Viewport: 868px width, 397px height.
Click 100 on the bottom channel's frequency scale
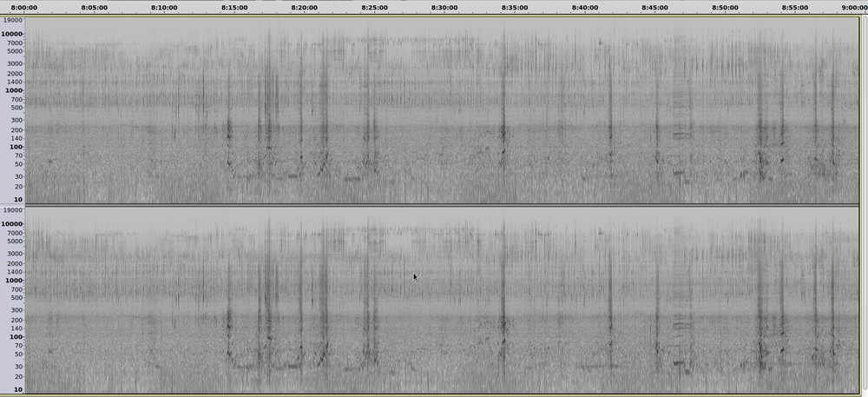[16, 337]
